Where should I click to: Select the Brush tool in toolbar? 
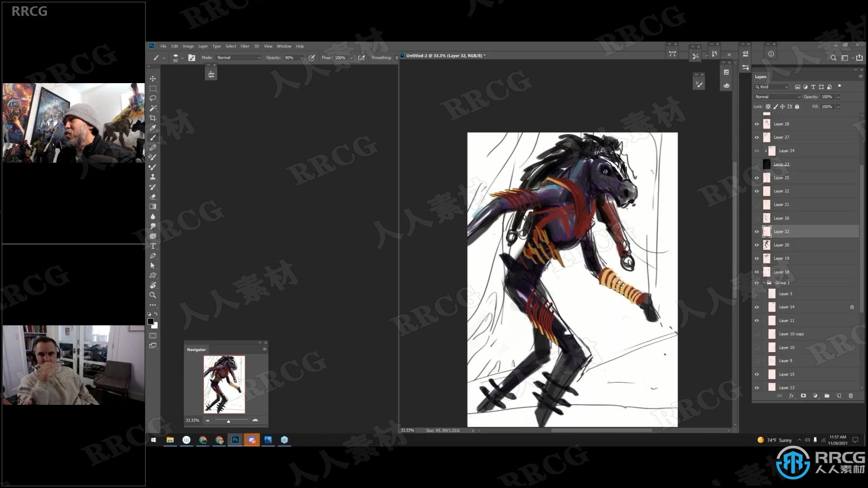click(x=154, y=138)
